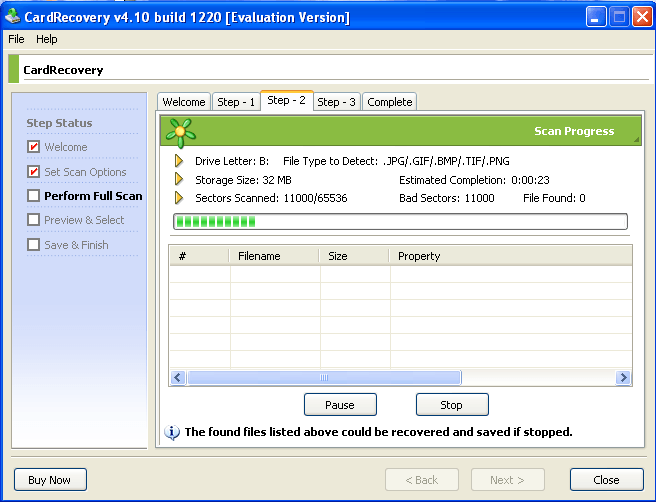
Task: Click the 'File Found: 0' text
Action: (x=554, y=198)
